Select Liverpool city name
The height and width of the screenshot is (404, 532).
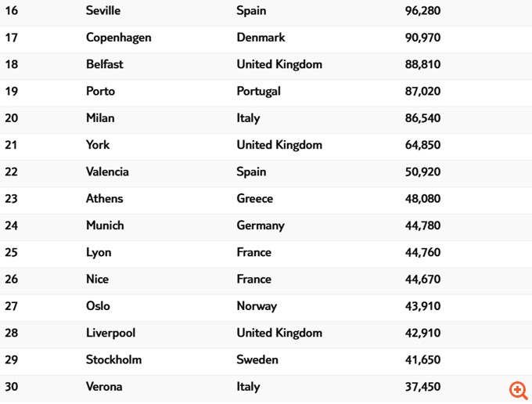(x=110, y=333)
